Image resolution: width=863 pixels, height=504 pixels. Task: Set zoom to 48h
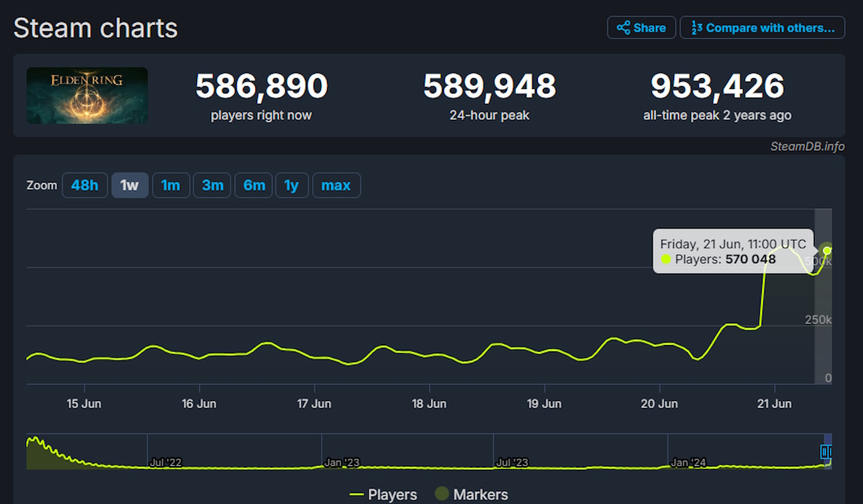click(85, 185)
